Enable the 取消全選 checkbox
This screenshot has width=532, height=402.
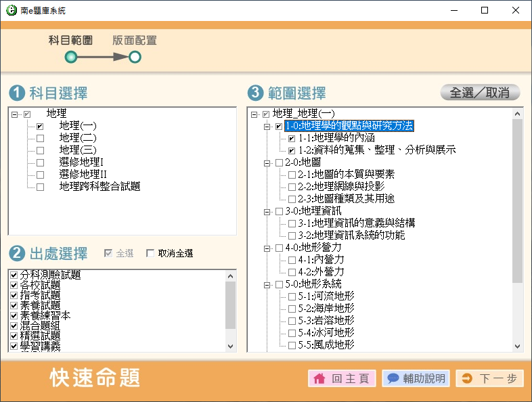click(150, 254)
